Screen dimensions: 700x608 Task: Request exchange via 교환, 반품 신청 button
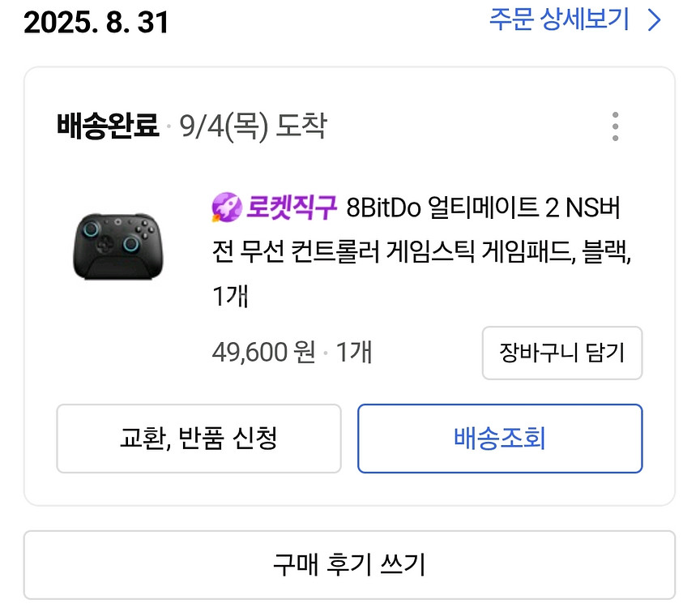click(x=198, y=438)
